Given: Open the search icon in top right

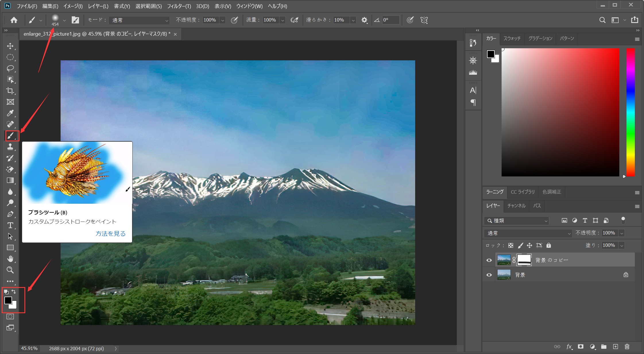Looking at the screenshot, I should click(x=603, y=20).
